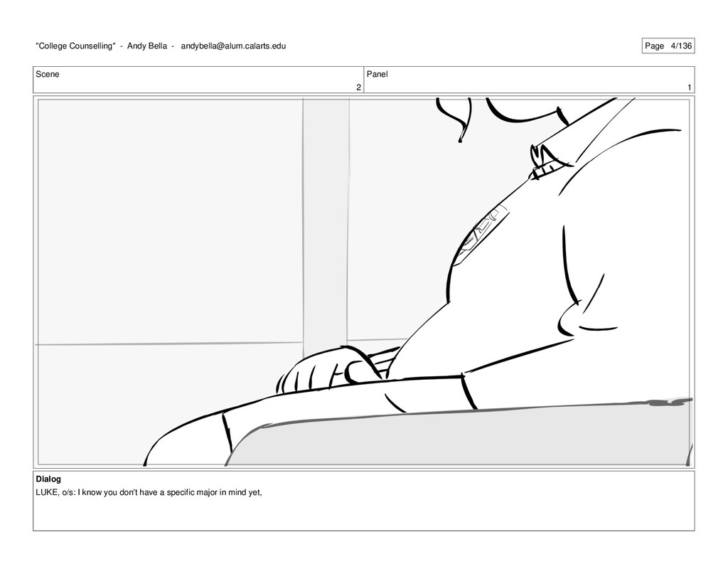Click the author name Andy Bella
Viewport: 728px width, 564px height.
coord(146,46)
